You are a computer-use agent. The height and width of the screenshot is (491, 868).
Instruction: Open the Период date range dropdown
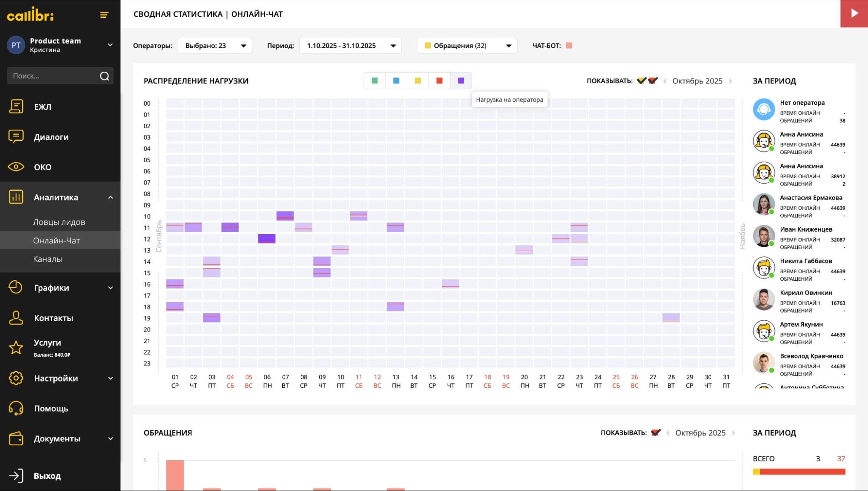350,46
